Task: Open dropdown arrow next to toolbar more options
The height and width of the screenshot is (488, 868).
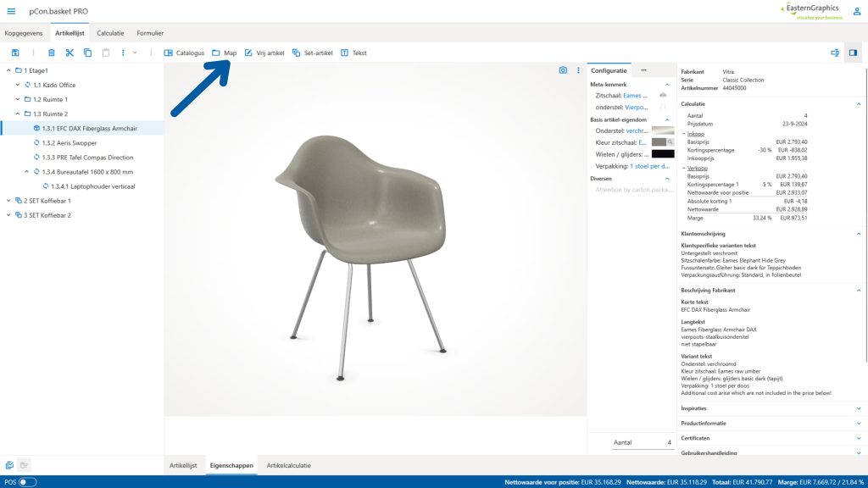Action: coord(135,53)
